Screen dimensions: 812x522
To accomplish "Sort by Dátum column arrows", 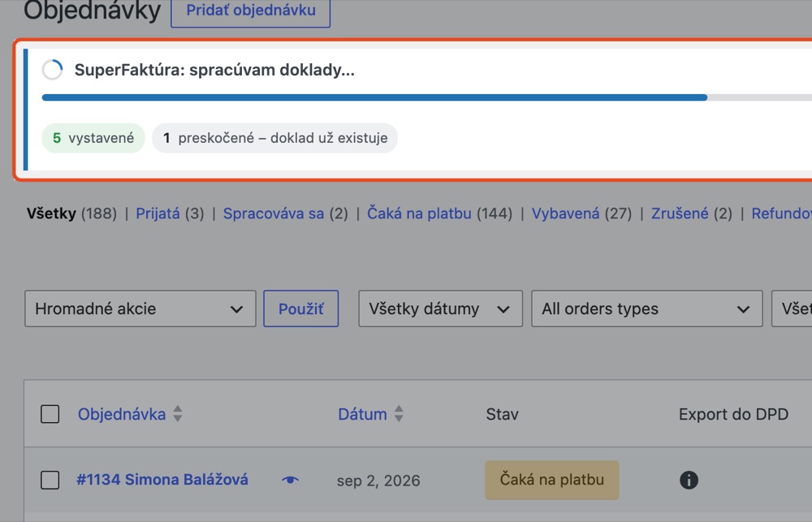I will 399,414.
